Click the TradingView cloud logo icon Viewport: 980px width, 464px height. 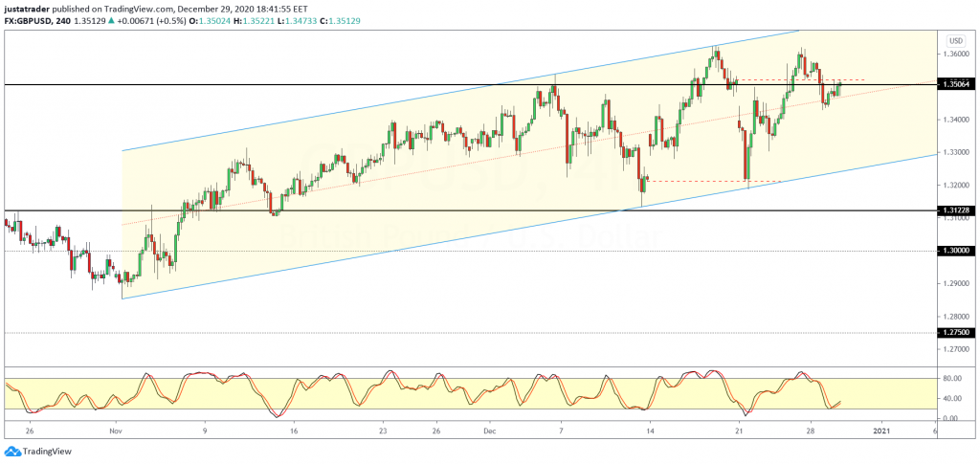(12, 452)
